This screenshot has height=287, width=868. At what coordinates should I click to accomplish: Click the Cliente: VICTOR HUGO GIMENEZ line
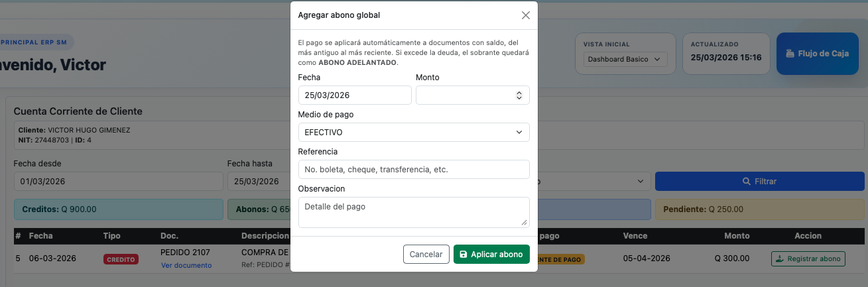coord(74,130)
